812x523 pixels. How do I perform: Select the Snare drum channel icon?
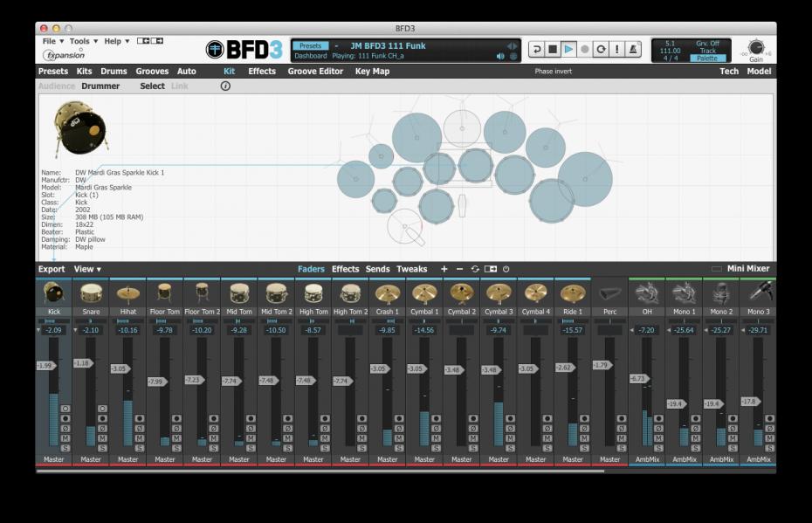tap(91, 293)
